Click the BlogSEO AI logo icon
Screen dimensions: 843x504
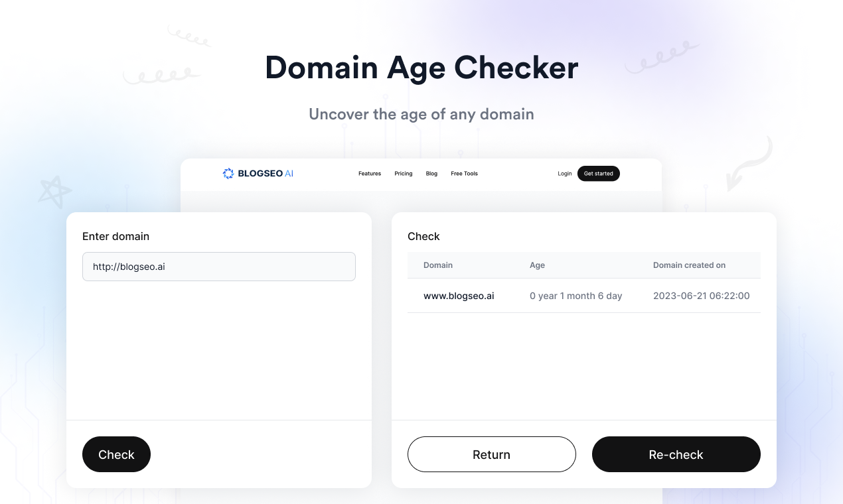pos(258,173)
